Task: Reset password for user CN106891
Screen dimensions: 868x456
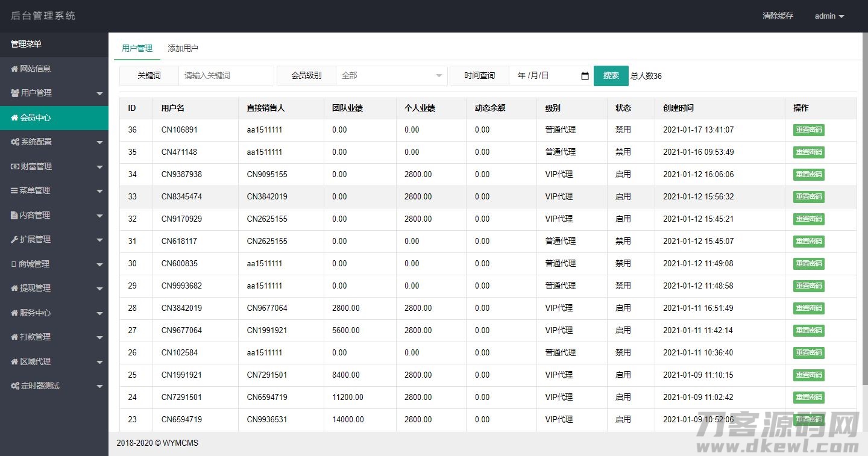Action: (808, 130)
